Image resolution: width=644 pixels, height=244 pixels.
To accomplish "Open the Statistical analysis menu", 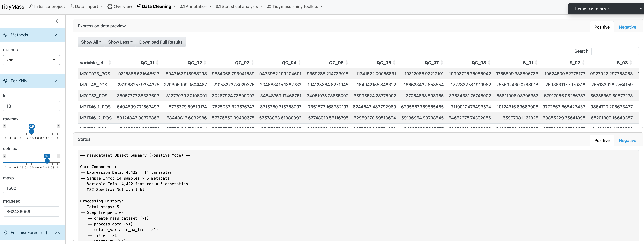I will point(239,6).
